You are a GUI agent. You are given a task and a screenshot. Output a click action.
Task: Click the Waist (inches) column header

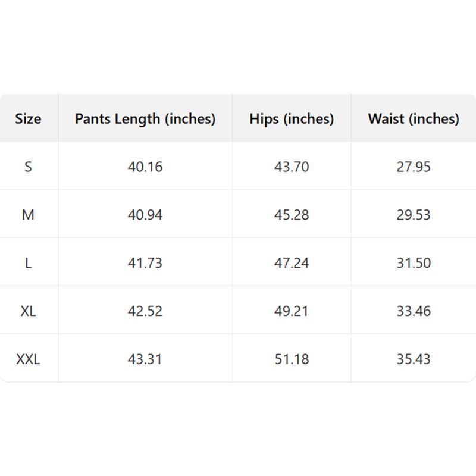coord(414,118)
